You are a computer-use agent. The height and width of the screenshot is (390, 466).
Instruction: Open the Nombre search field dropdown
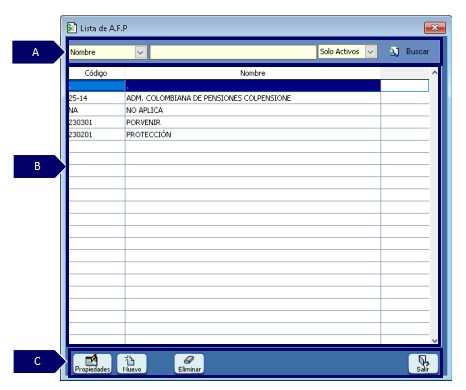tap(140, 52)
